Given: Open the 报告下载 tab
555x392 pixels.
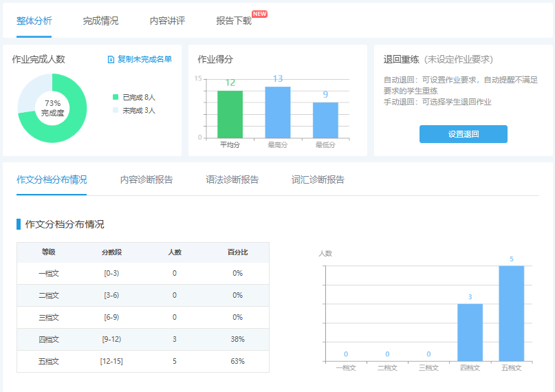Looking at the screenshot, I should coord(234,21).
